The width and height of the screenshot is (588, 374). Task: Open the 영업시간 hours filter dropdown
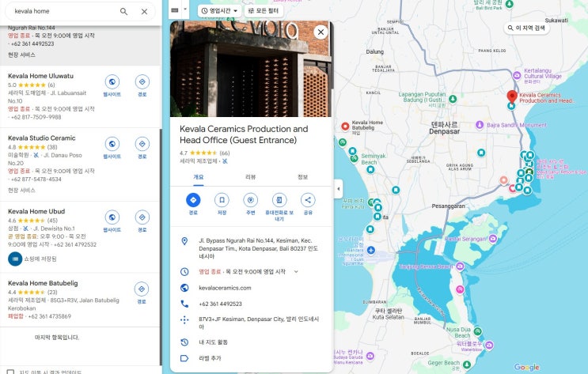219,11
